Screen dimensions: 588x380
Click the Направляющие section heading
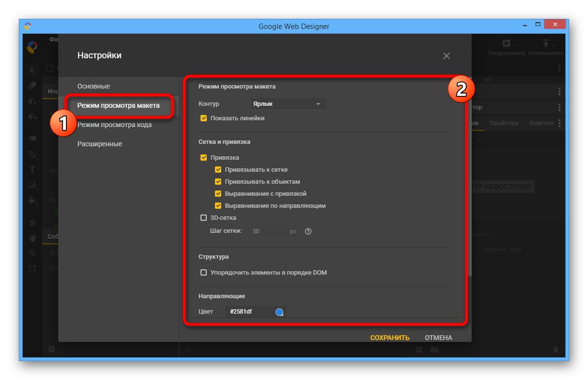click(x=222, y=296)
